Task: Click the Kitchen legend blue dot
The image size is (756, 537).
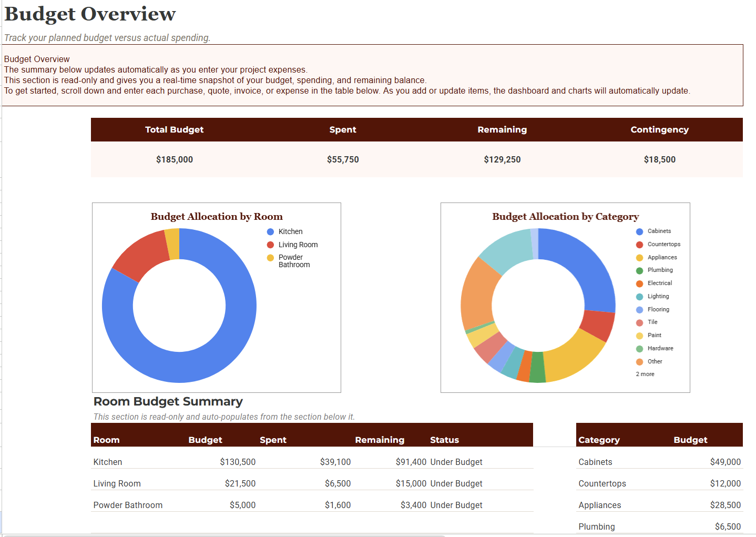Action: pyautogui.click(x=270, y=232)
